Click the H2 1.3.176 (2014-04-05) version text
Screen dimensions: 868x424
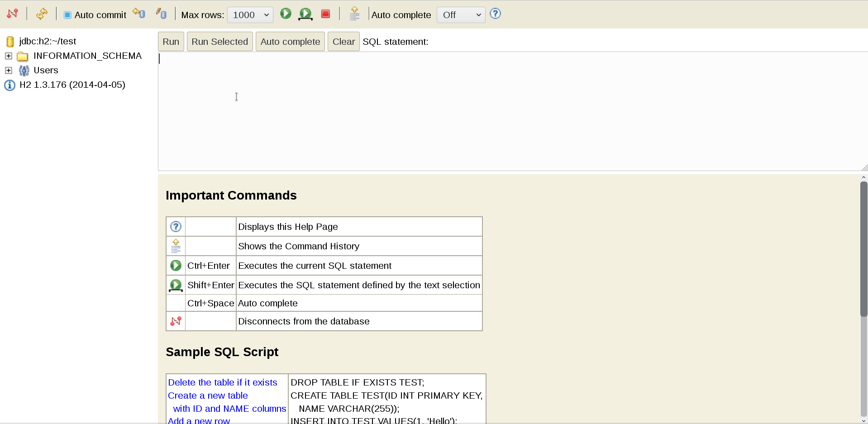(72, 85)
